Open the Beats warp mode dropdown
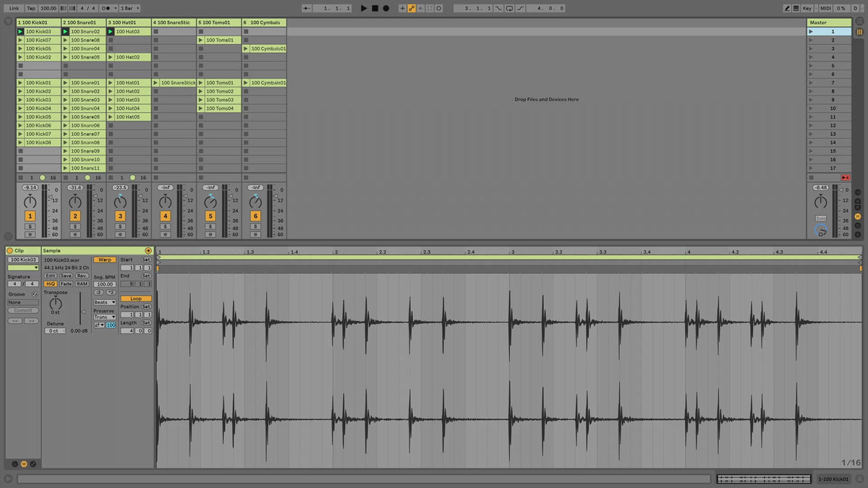The image size is (868, 488). point(105,302)
